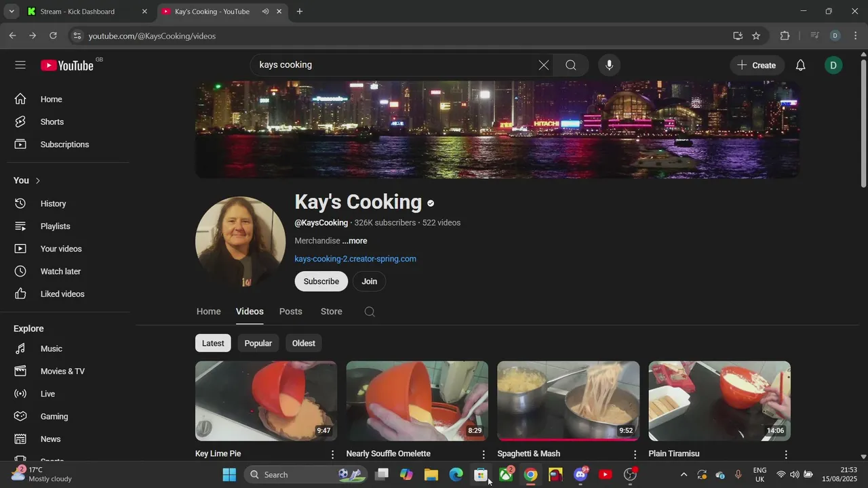Viewport: 868px width, 488px height.
Task: Select Latest filter chip
Action: pos(213,344)
